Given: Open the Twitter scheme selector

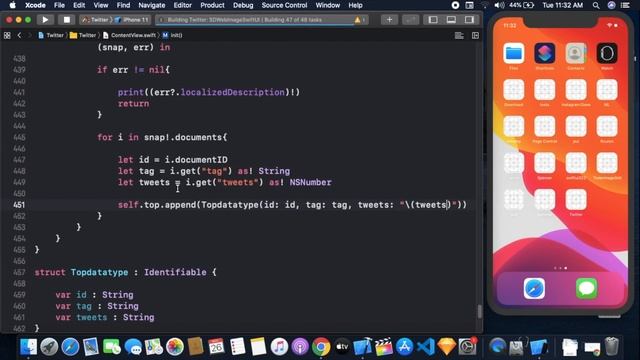Looking at the screenshot, I should [95, 20].
